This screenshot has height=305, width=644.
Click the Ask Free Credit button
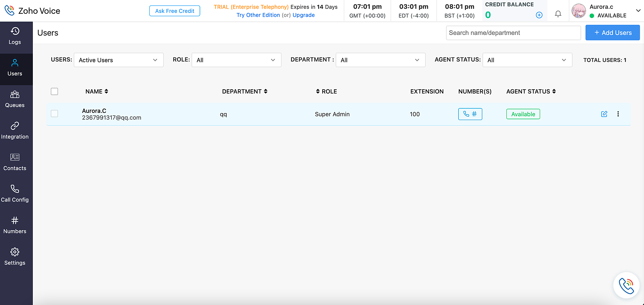tap(175, 11)
